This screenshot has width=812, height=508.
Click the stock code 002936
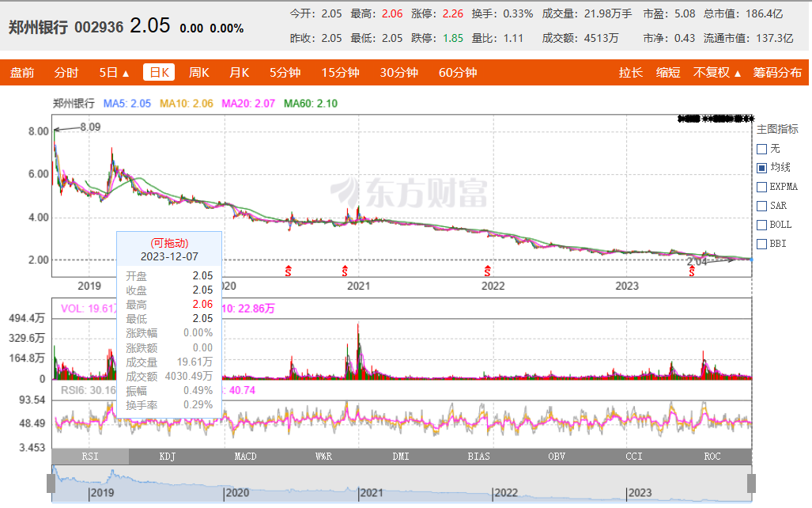99,27
